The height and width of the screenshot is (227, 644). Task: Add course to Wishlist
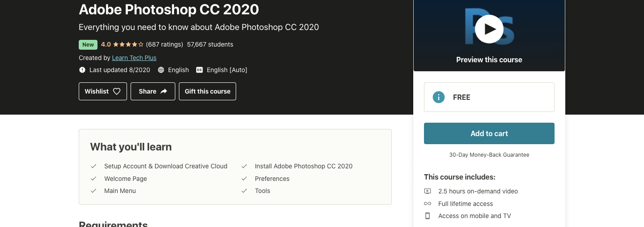[x=103, y=91]
